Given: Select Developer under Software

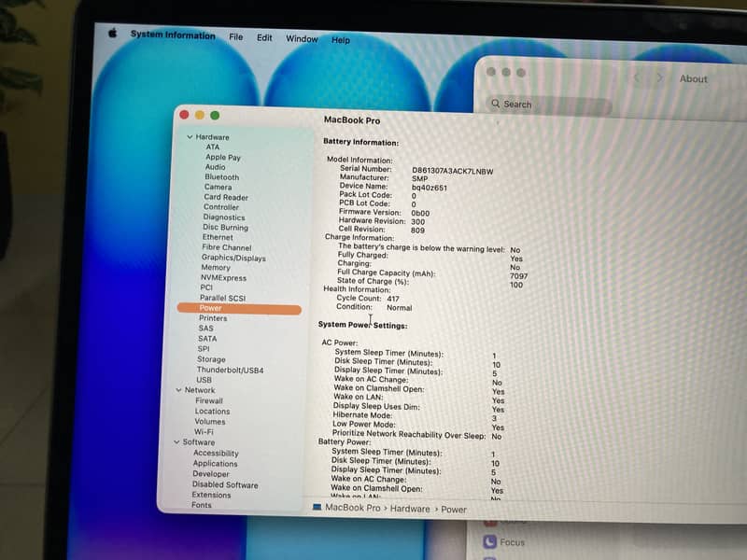Looking at the screenshot, I should point(211,474).
